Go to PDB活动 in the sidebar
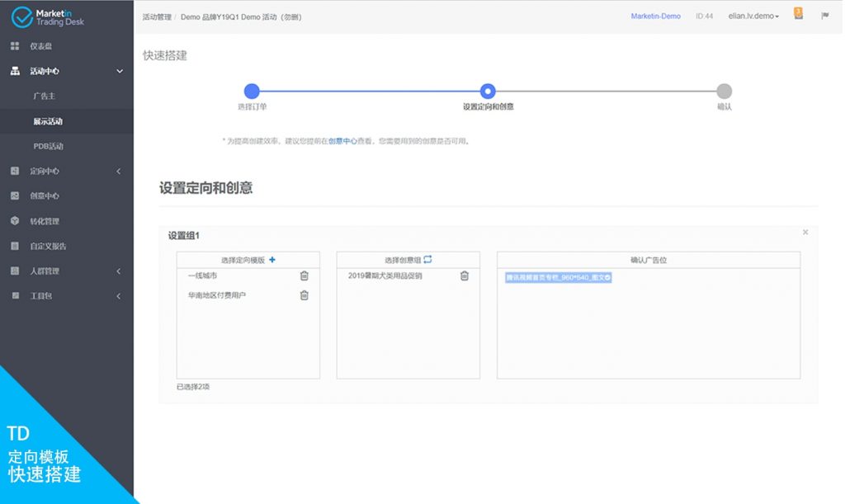Image resolution: width=845 pixels, height=504 pixels. tap(48, 146)
